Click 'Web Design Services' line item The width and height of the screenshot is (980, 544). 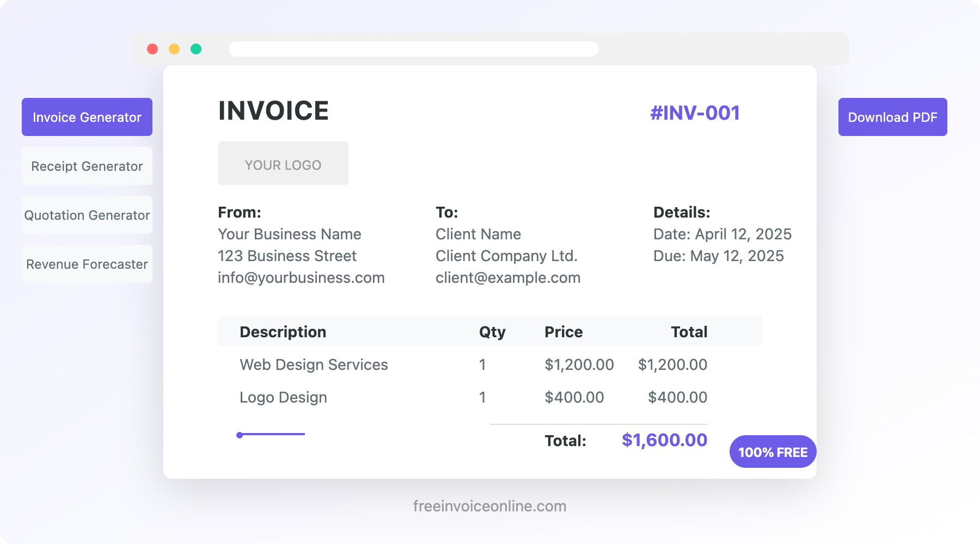coord(314,364)
